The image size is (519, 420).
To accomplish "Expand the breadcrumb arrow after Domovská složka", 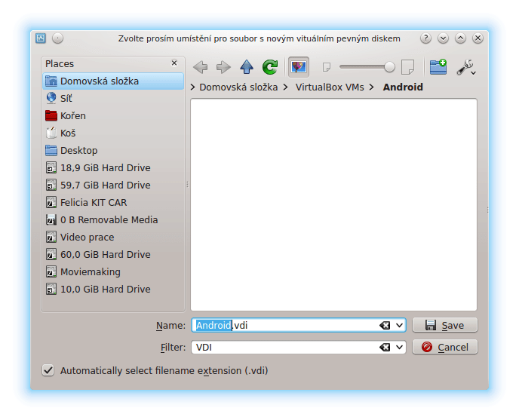I will tap(285, 87).
